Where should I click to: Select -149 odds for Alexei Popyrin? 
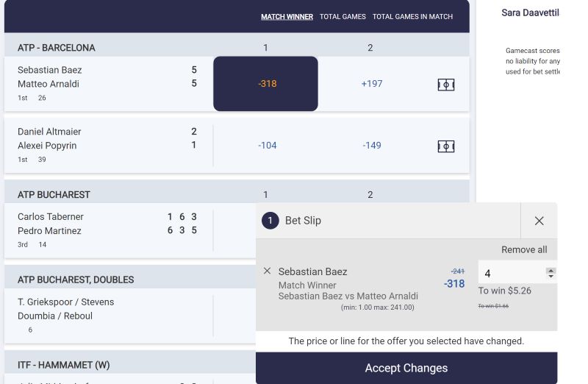pos(372,145)
